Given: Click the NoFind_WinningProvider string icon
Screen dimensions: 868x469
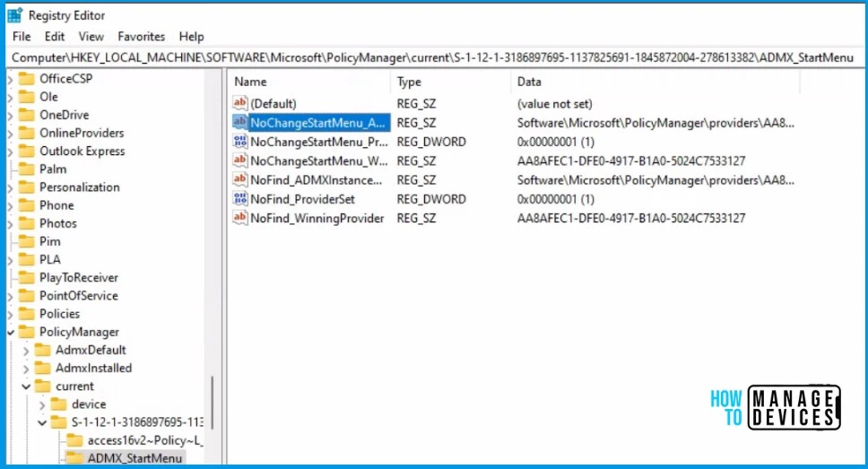Looking at the screenshot, I should coord(239,218).
